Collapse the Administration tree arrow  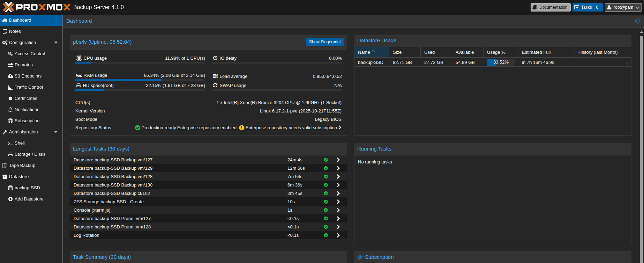56,132
